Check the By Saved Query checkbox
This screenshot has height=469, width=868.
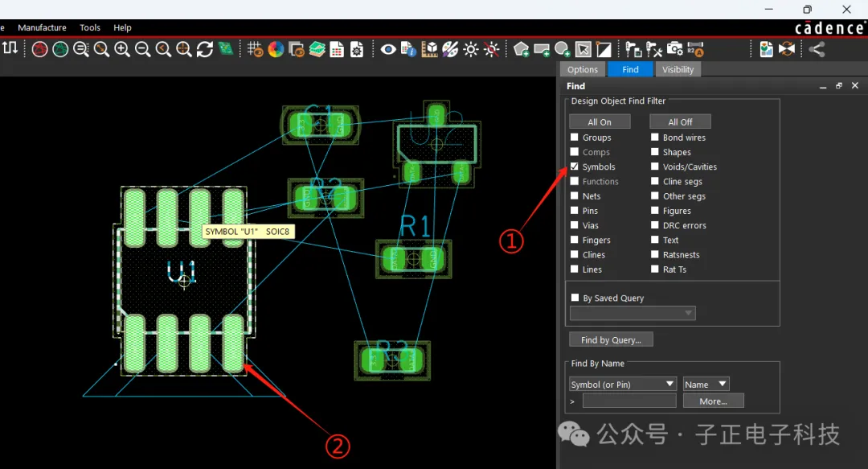[x=575, y=298]
